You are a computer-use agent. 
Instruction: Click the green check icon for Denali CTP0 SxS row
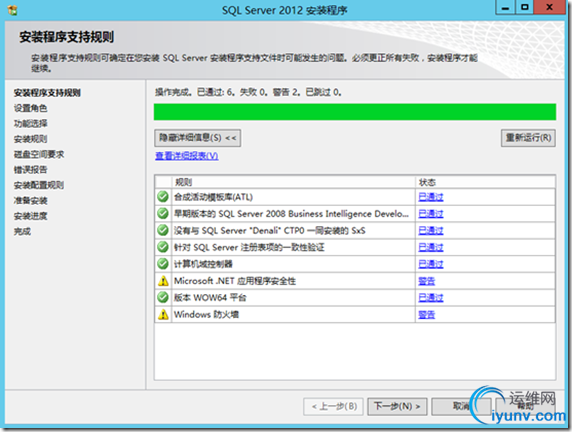[163, 230]
